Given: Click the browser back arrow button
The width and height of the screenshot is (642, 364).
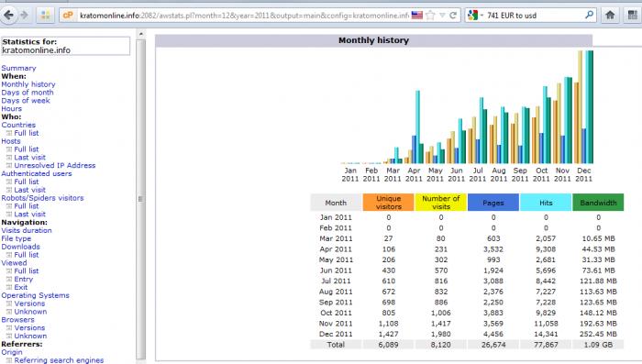Looking at the screenshot, I should click(8, 16).
